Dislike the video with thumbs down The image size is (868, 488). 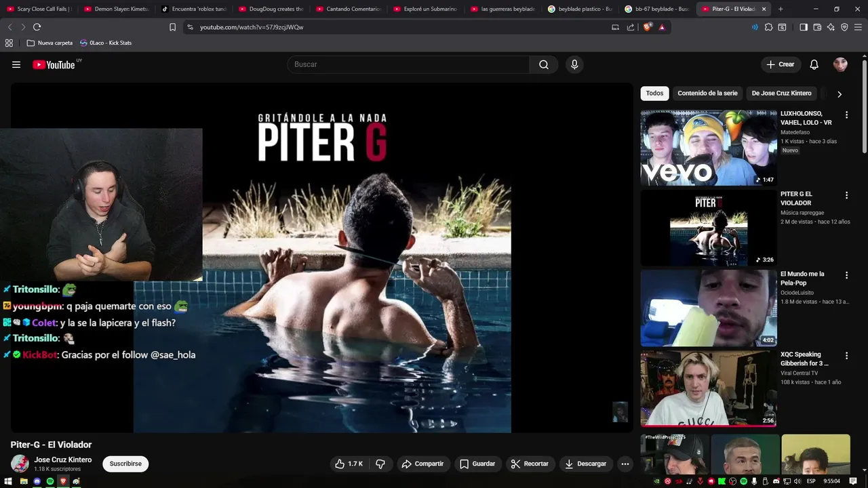pyautogui.click(x=380, y=464)
